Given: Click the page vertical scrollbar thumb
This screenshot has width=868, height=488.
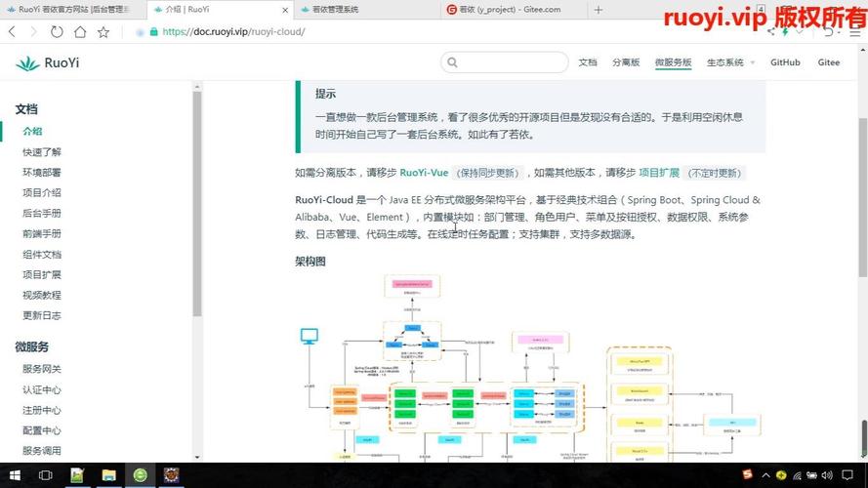Looking at the screenshot, I should click(x=862, y=197).
